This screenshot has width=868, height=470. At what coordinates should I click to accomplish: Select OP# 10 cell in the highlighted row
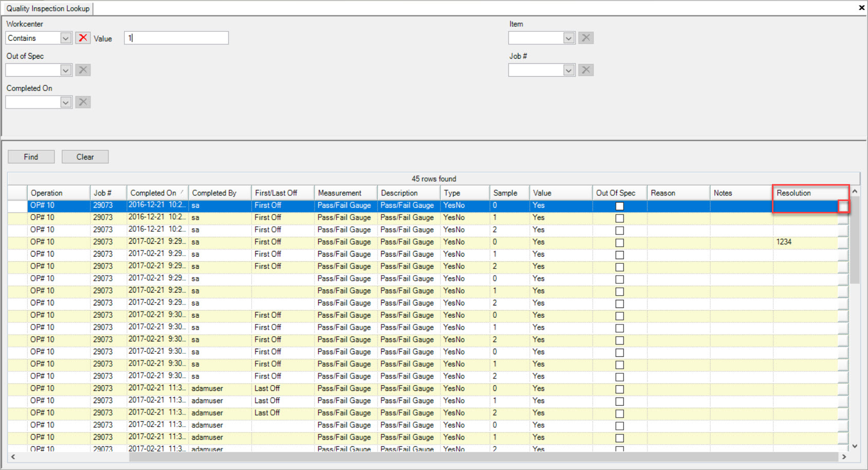click(x=59, y=205)
